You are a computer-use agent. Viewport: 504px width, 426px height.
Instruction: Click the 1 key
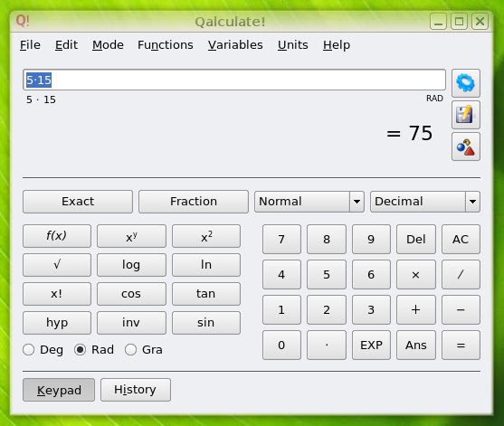point(281,310)
